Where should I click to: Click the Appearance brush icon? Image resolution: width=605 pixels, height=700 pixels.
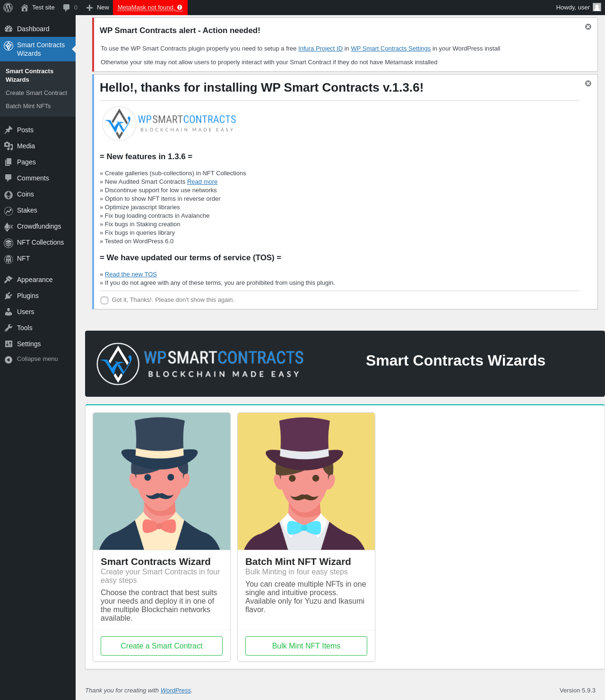pos(9,280)
